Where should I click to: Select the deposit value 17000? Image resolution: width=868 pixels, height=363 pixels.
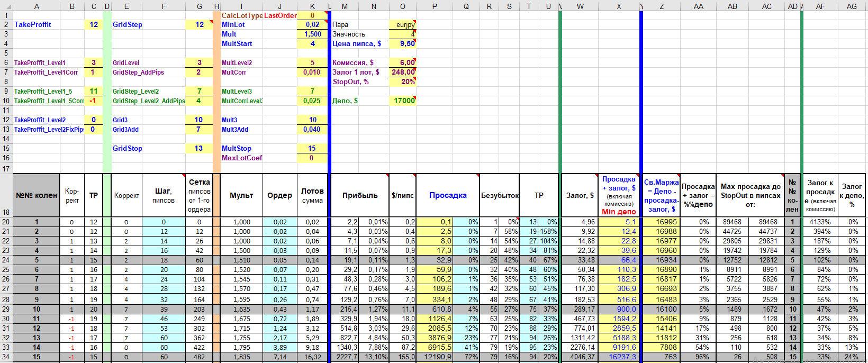click(403, 101)
